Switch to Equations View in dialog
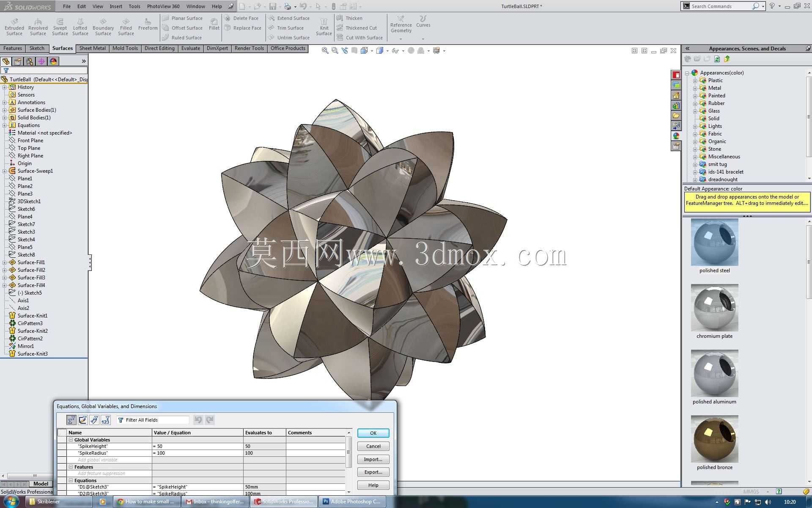Image resolution: width=812 pixels, height=508 pixels. tap(71, 420)
